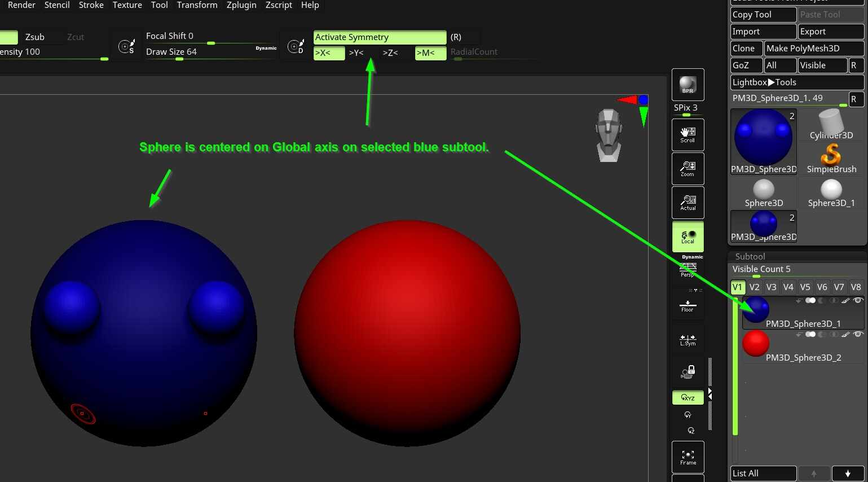Click the arrow icon on PM3D_Sphere3D_1 row
This screenshot has height=482, width=868.
pos(799,300)
